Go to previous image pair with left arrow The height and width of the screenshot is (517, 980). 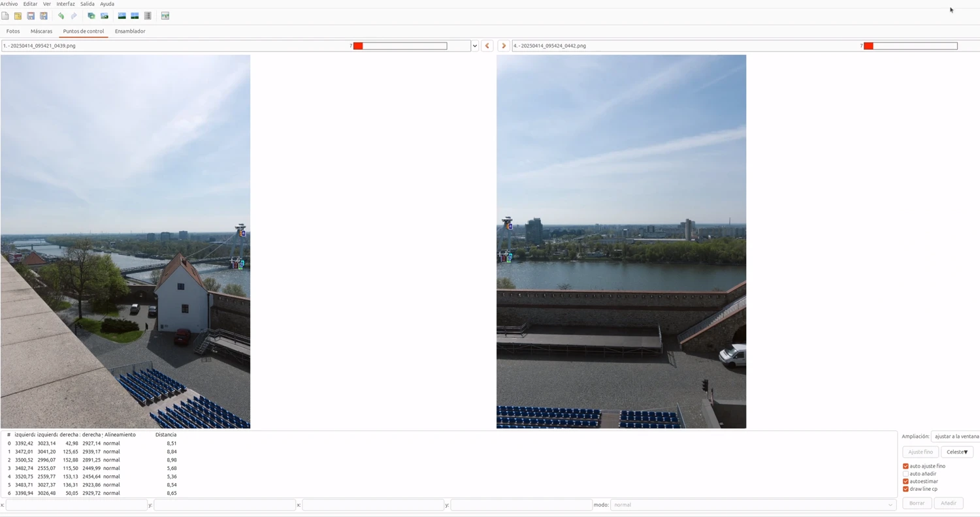(487, 46)
